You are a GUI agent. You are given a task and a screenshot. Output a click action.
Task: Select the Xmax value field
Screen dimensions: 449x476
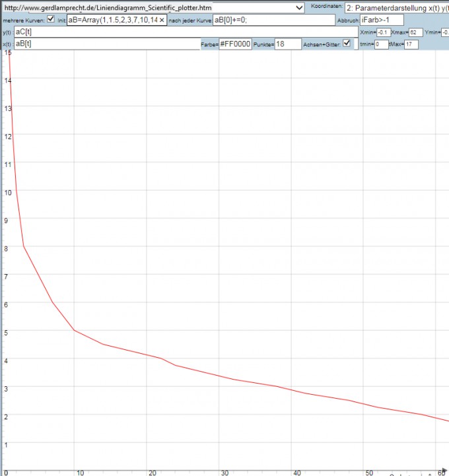[415, 32]
